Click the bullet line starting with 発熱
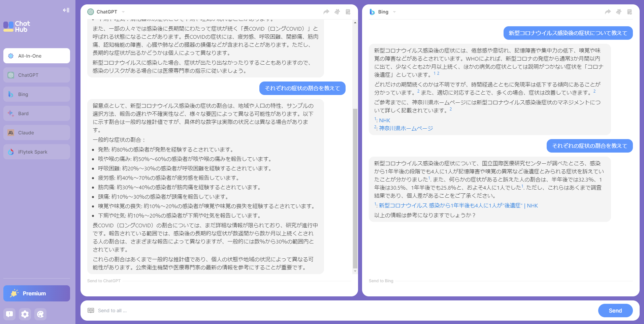Screen dimensions: 644x324 [x=166, y=150]
